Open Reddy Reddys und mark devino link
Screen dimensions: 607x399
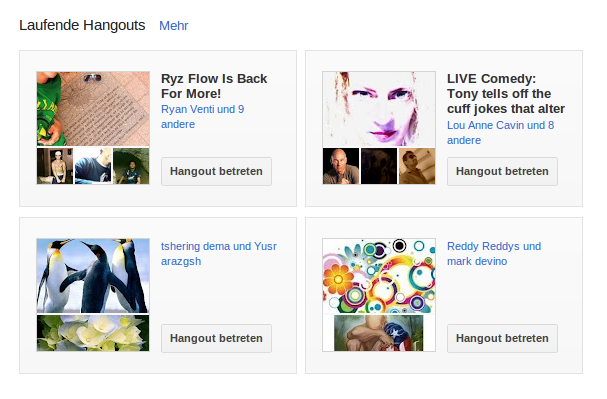pos(494,254)
